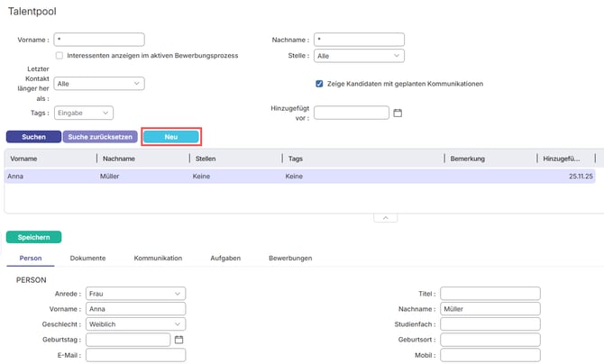Image resolution: width=604 pixels, height=364 pixels.
Task: Collapse the results panel with chevron
Action: [383, 217]
